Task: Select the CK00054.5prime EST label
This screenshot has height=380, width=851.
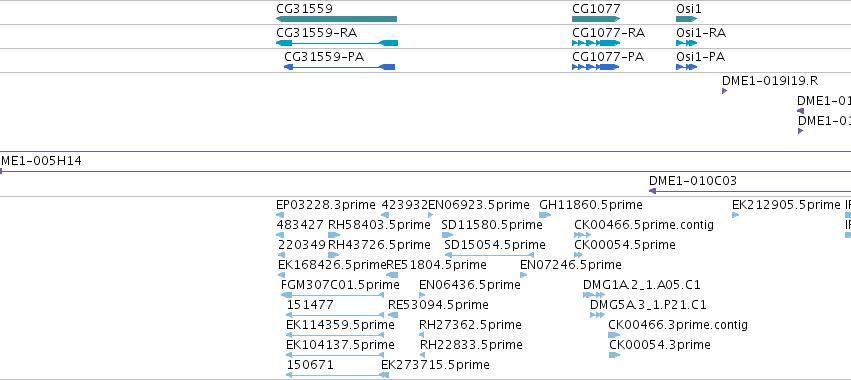Action: pos(625,245)
